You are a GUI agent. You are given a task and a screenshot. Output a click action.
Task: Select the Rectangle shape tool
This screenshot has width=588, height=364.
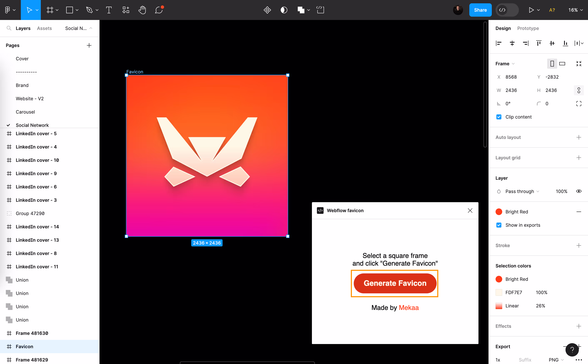point(69,10)
